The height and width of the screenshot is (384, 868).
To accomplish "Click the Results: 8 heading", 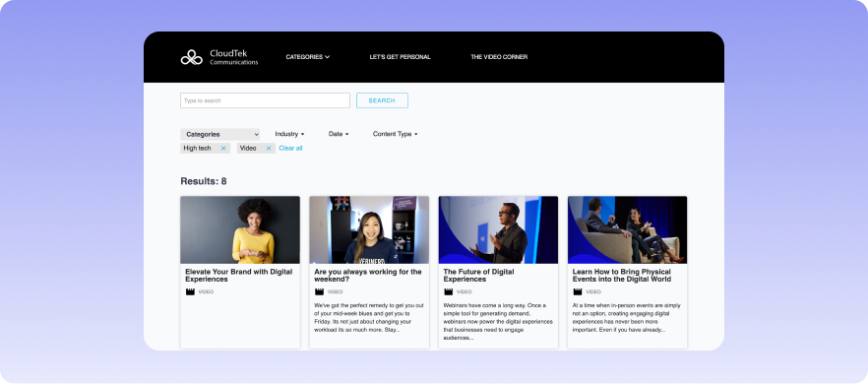I will [203, 181].
